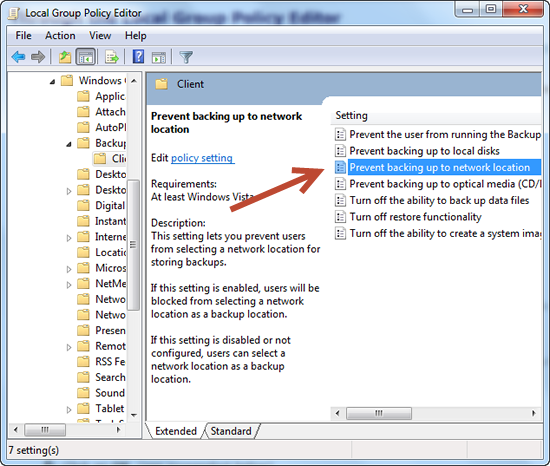Click the folder icon next to Sound
The width and height of the screenshot is (550, 466).
[x=83, y=393]
